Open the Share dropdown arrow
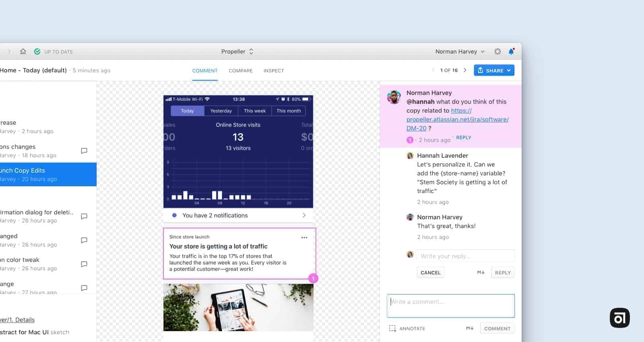 [x=509, y=70]
